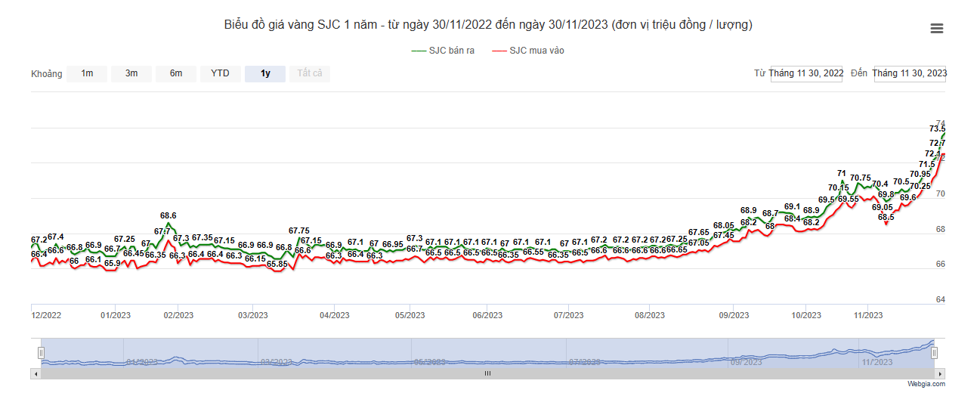Screen dimensions: 980x393
Task: Open the Webgia.com credit link
Action: 926,384
